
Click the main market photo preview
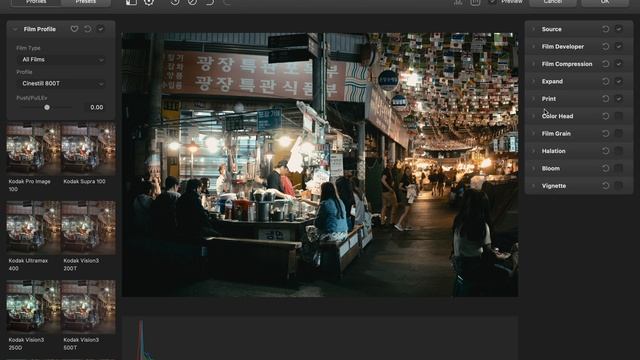pyautogui.click(x=320, y=164)
